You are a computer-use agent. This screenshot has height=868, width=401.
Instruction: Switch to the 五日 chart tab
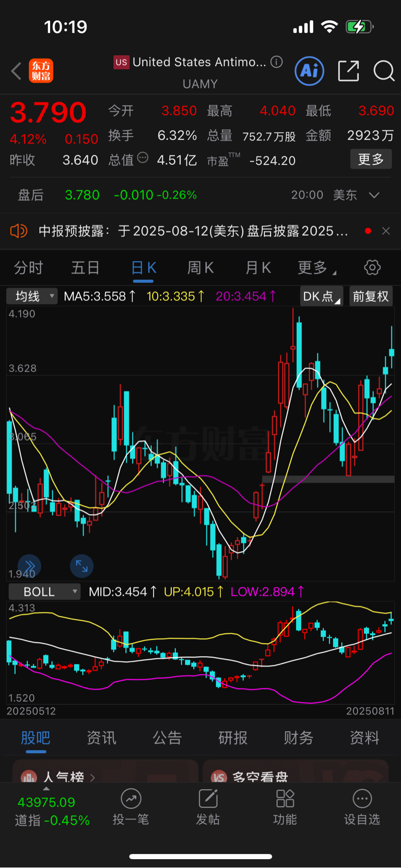click(x=86, y=268)
